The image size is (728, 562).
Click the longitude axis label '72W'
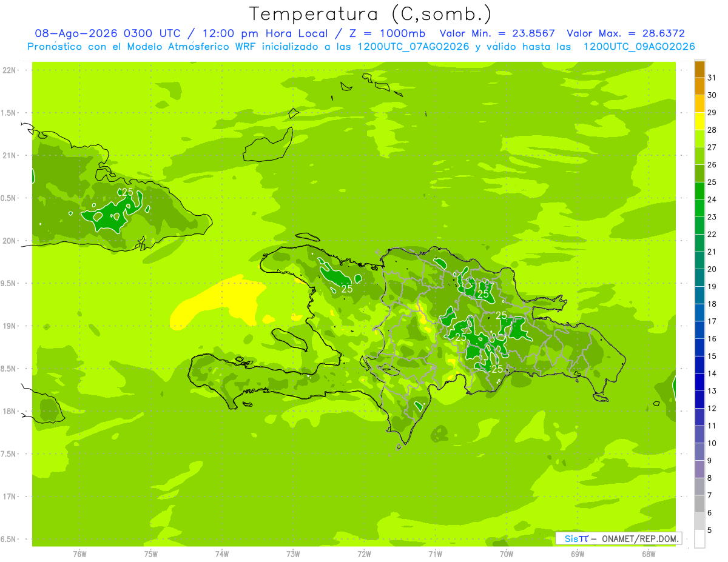click(364, 554)
